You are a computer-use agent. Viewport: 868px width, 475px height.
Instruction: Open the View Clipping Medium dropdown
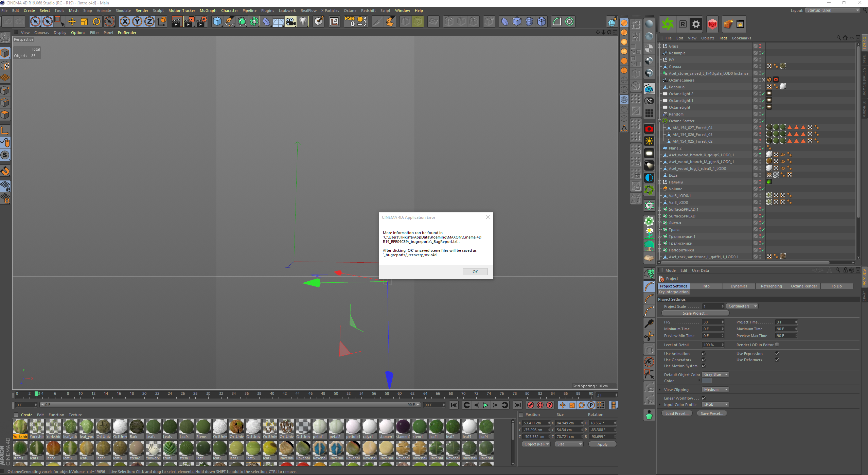point(715,389)
